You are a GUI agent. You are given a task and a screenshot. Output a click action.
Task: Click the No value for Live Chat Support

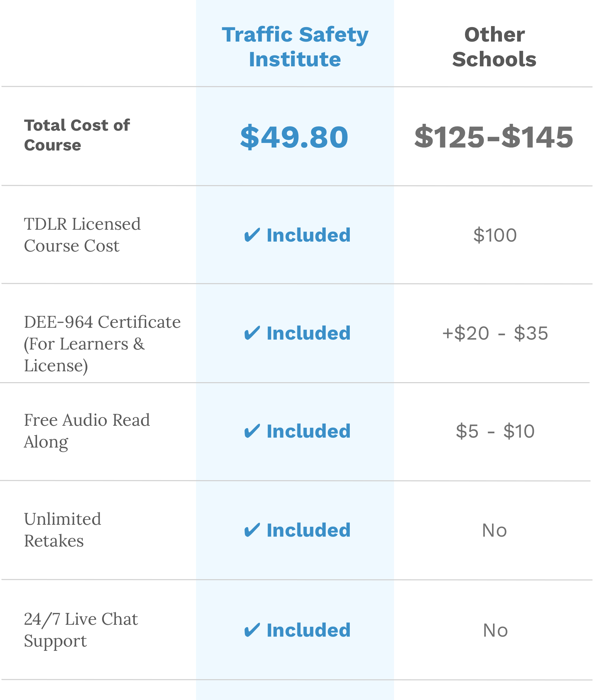point(495,630)
